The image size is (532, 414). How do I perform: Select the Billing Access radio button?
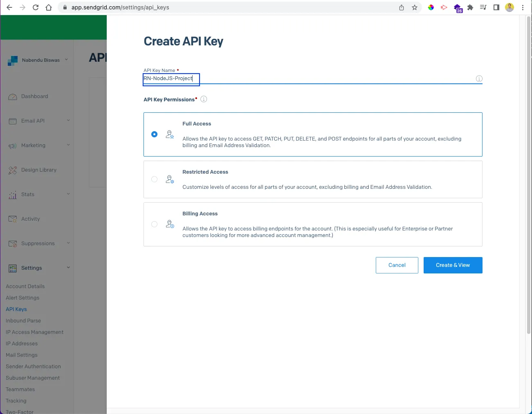pos(154,224)
